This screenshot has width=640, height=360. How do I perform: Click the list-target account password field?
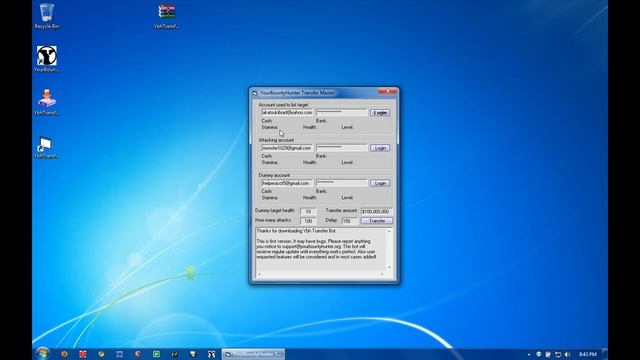[x=342, y=112]
